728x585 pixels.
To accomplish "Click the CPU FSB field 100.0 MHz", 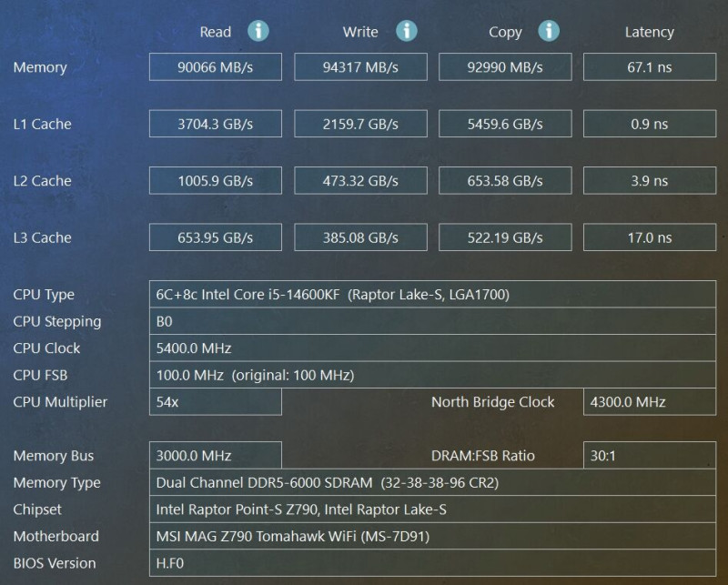I will (x=433, y=375).
